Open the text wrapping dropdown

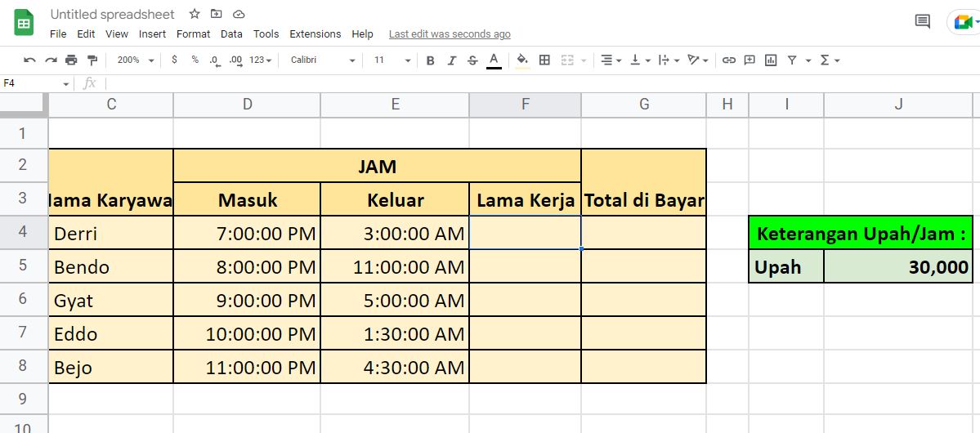click(x=669, y=60)
